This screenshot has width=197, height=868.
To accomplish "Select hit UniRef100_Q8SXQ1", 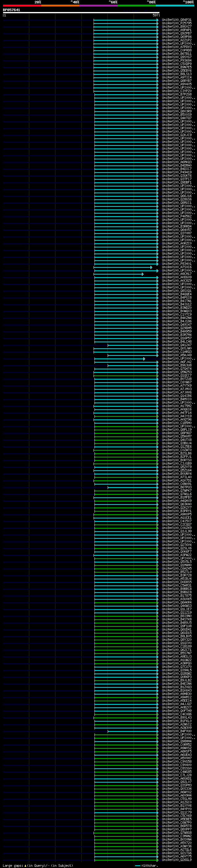I will (176, 291).
